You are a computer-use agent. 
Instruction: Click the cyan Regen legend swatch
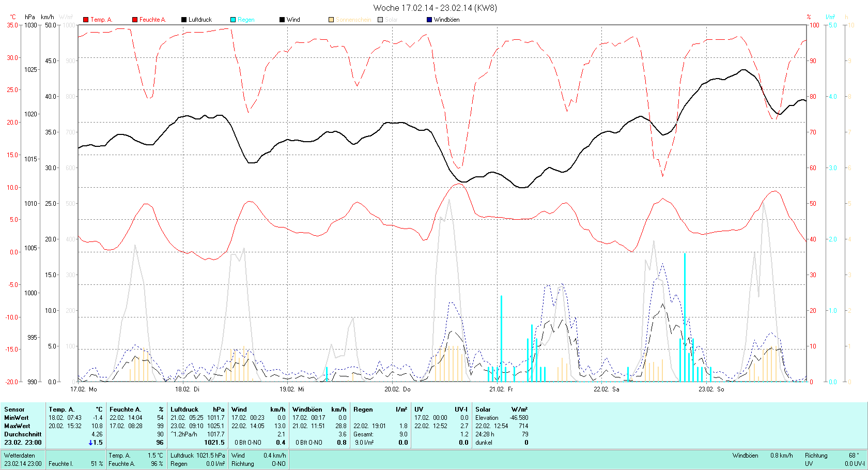[233, 20]
